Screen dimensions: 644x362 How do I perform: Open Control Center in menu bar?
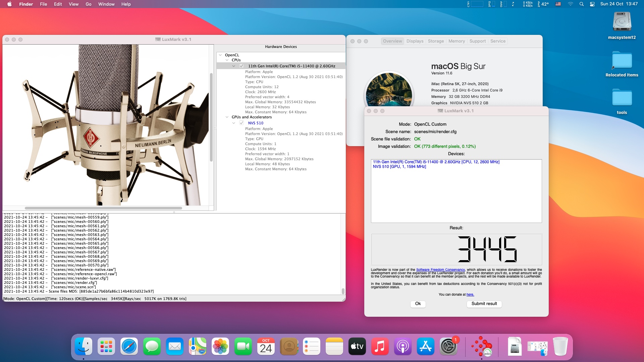[592, 4]
